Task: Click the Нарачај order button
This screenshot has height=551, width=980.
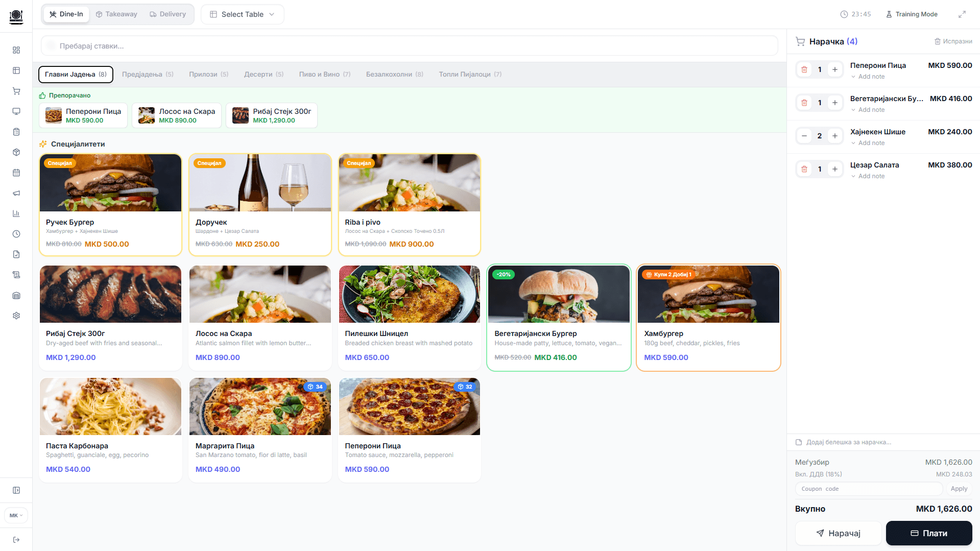Action: [839, 533]
